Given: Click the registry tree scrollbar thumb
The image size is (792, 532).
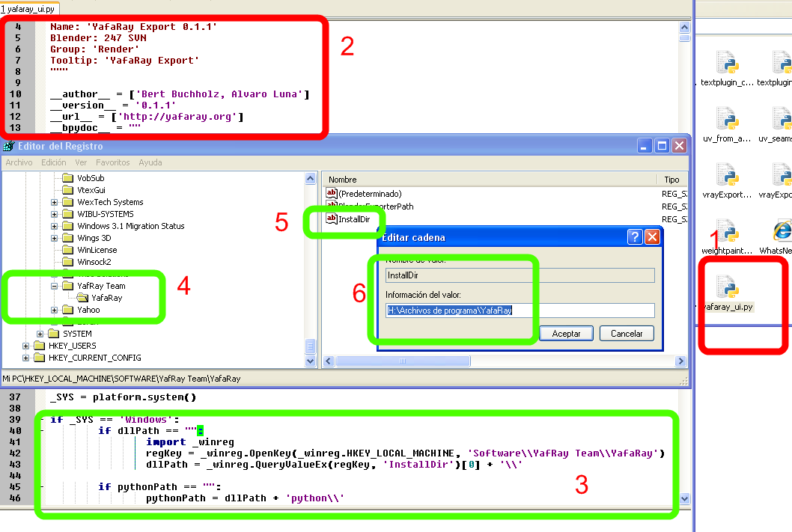Looking at the screenshot, I should click(310, 346).
